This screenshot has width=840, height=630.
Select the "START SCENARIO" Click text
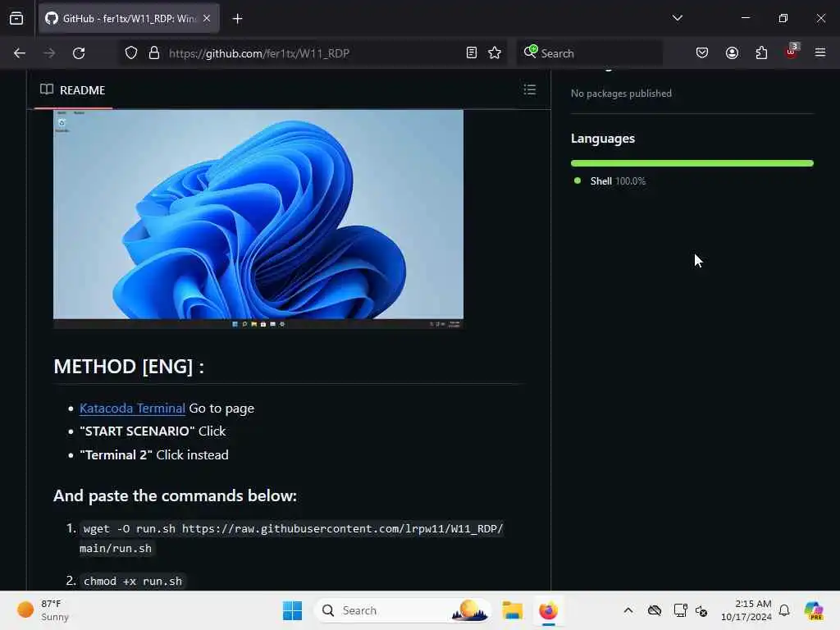pyautogui.click(x=153, y=431)
